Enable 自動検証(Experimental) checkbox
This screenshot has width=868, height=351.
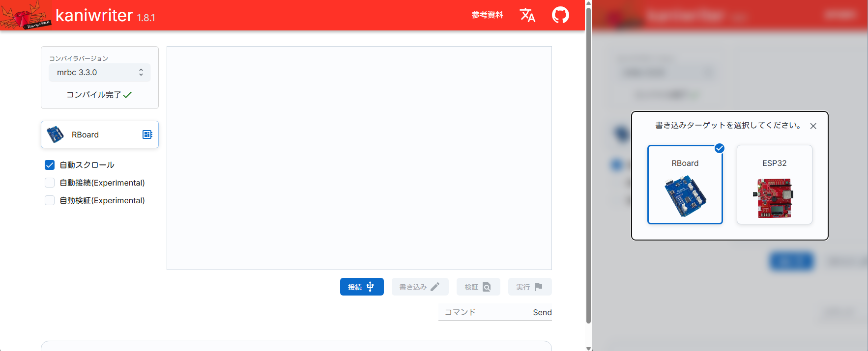(50, 200)
